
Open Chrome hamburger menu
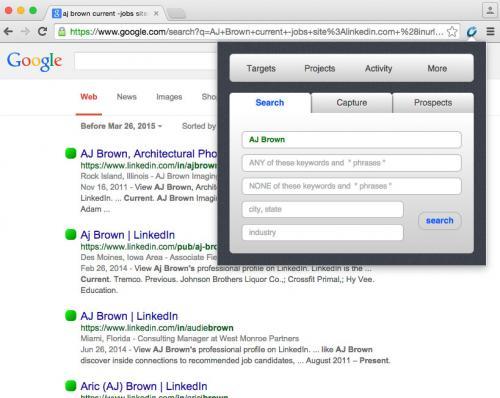pyautogui.click(x=490, y=31)
